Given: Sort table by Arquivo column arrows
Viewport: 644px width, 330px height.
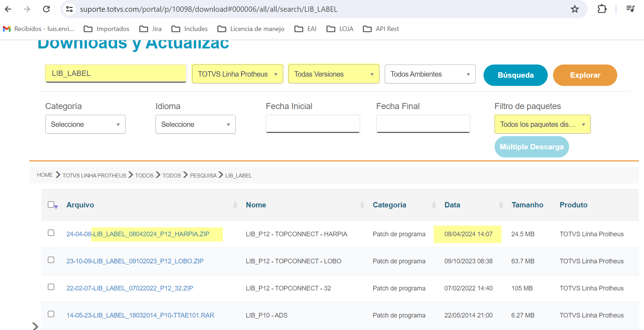Looking at the screenshot, I should (x=235, y=205).
